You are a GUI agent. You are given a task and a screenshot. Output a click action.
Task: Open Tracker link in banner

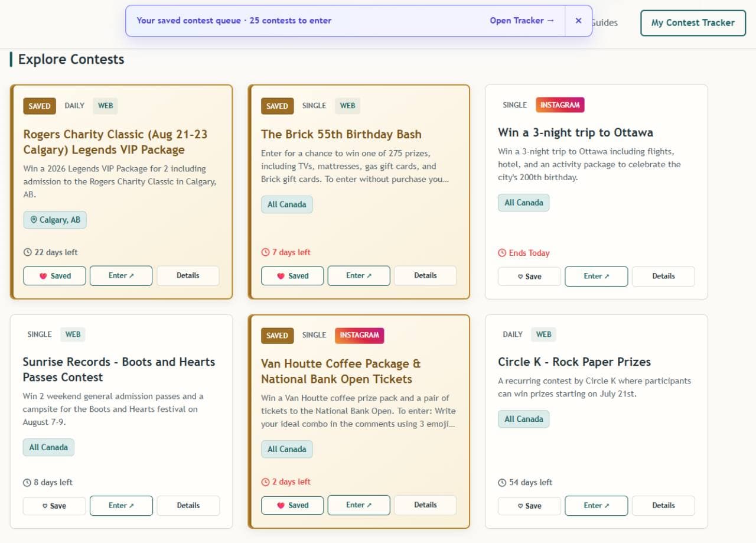click(522, 21)
